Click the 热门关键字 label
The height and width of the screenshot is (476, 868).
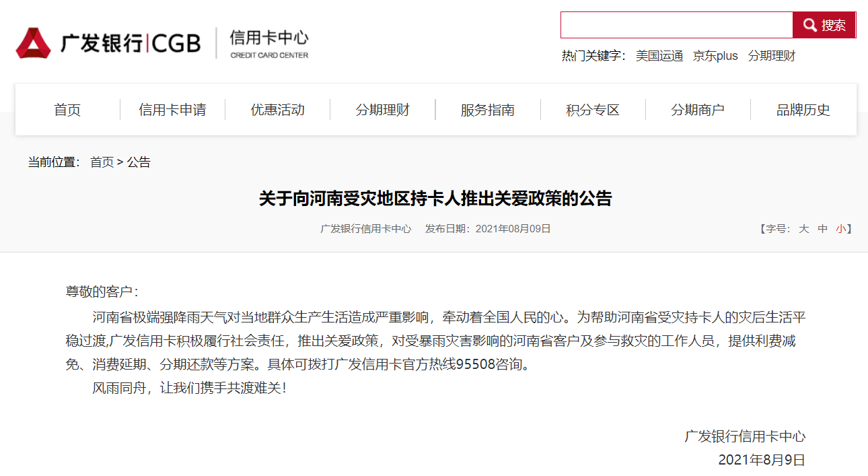(x=594, y=56)
